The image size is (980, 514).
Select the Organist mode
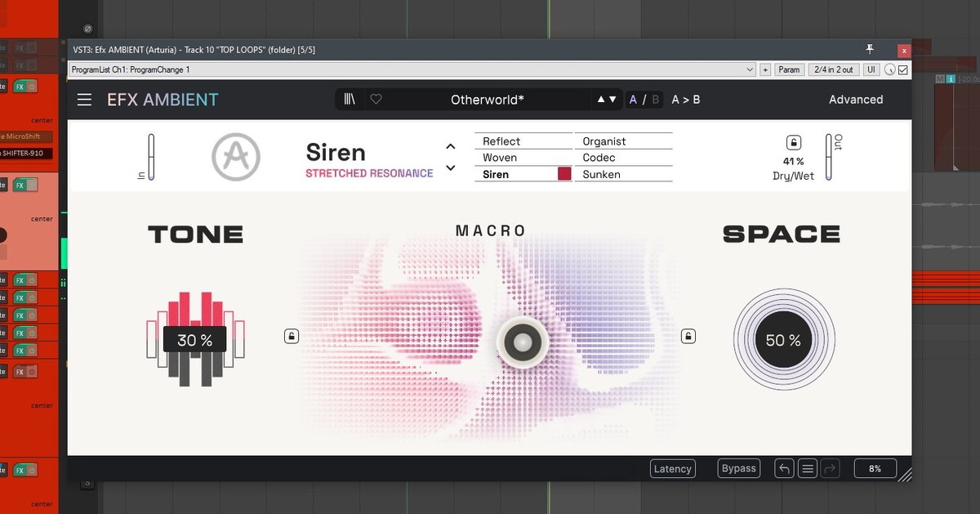624,141
